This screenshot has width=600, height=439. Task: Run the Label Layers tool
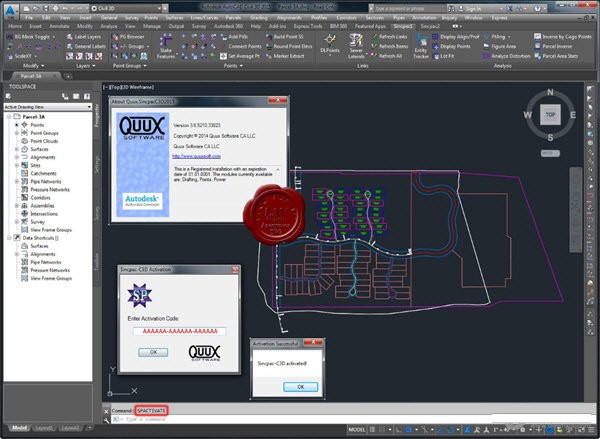84,37
